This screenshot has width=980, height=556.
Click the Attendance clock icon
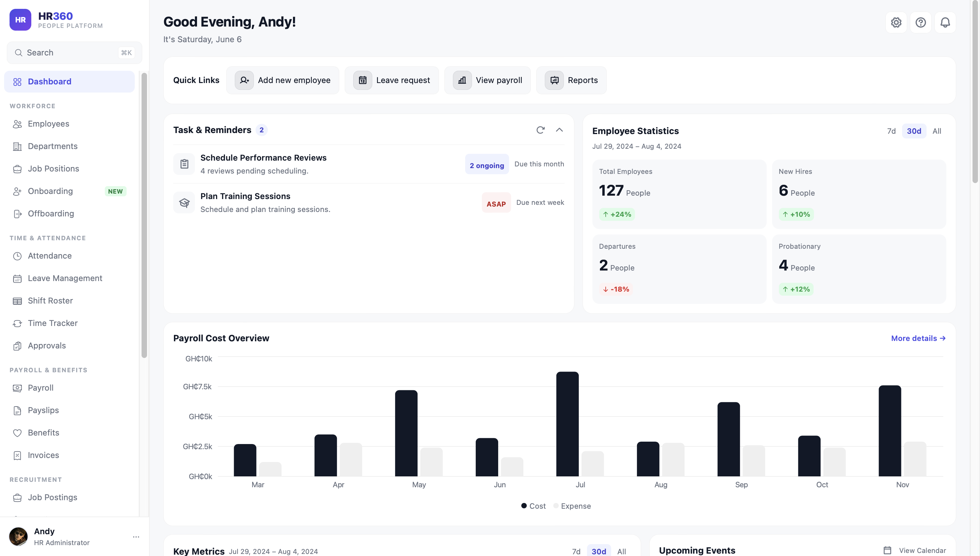17,256
